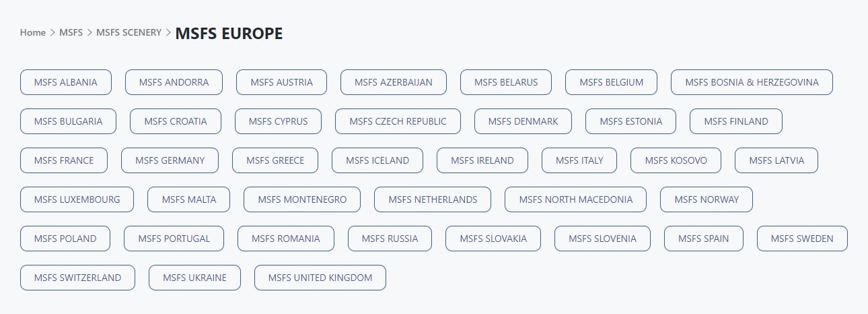Choose the MSFS SWEDEN button
The width and height of the screenshot is (868, 314).
point(802,239)
